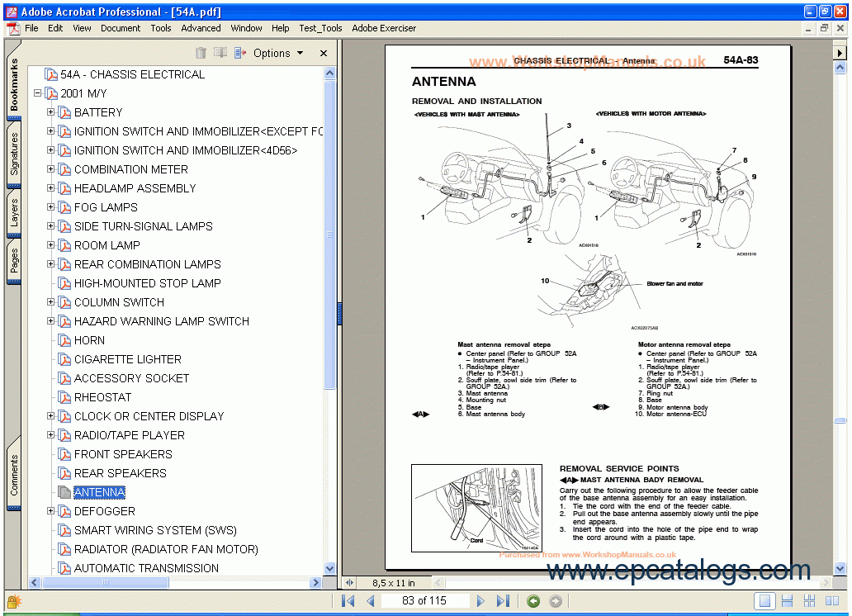Select the highlighted ANTENNA bookmark
This screenshot has height=616, width=852.
pos(99,493)
